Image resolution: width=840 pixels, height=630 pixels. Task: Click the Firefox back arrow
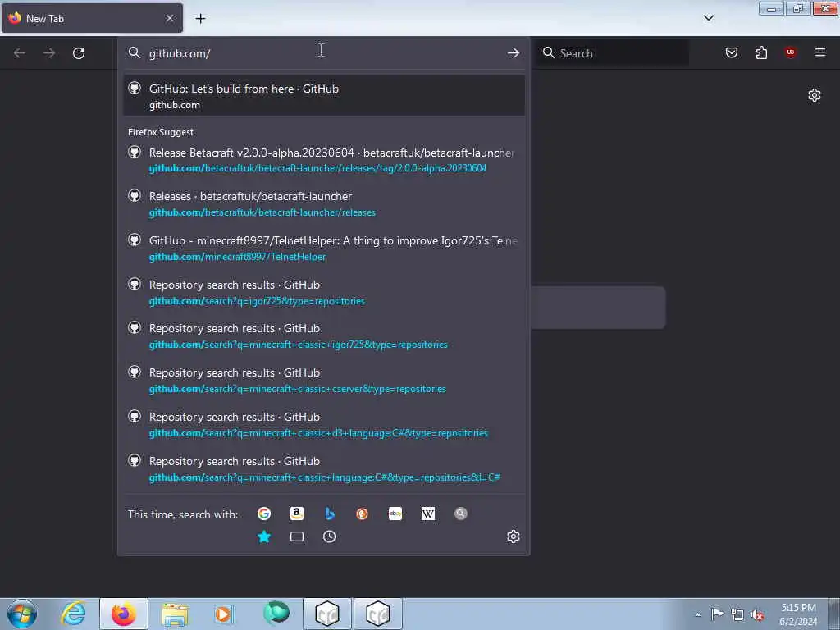20,53
